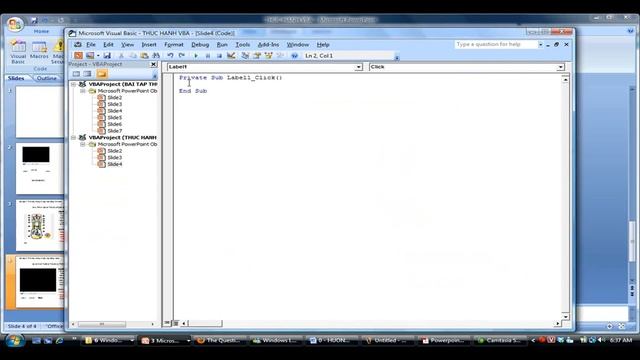Image resolution: width=640 pixels, height=360 pixels.
Task: Click Procedure View button at code window bottom
Action: [x=167, y=323]
